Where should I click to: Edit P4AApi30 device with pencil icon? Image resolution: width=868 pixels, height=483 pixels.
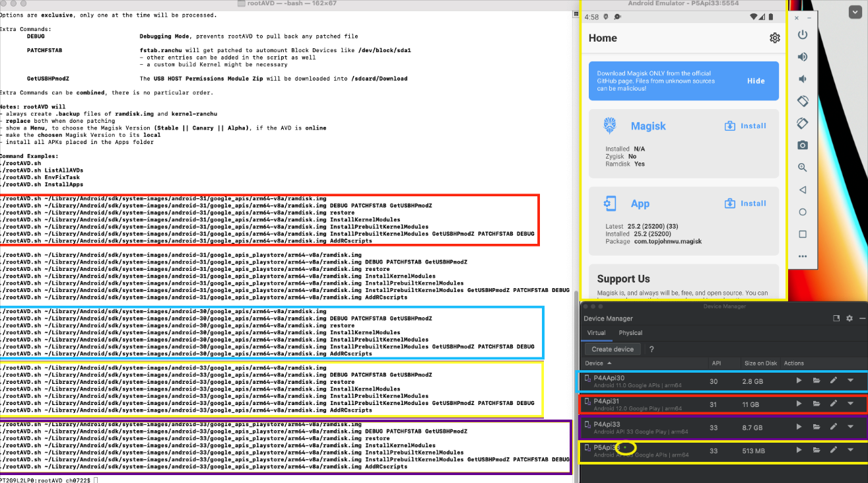point(834,381)
